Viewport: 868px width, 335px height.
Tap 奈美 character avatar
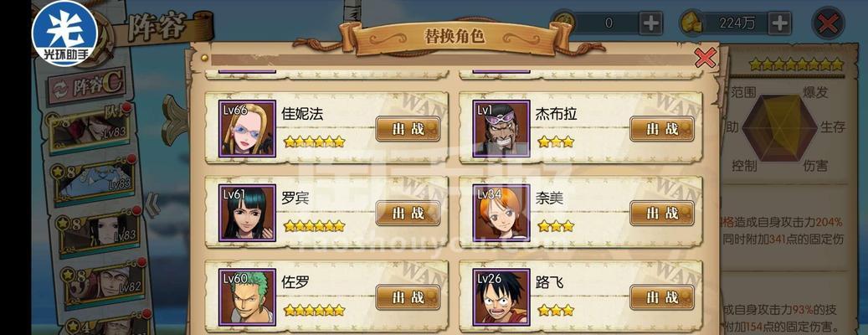501,214
